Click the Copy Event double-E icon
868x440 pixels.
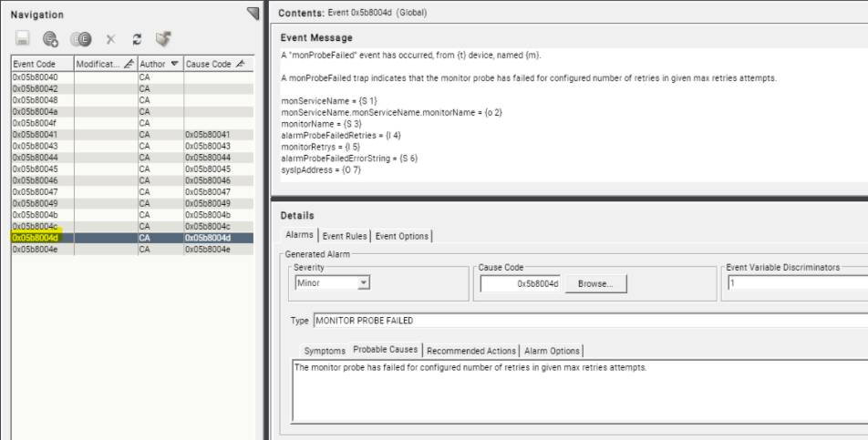81,38
